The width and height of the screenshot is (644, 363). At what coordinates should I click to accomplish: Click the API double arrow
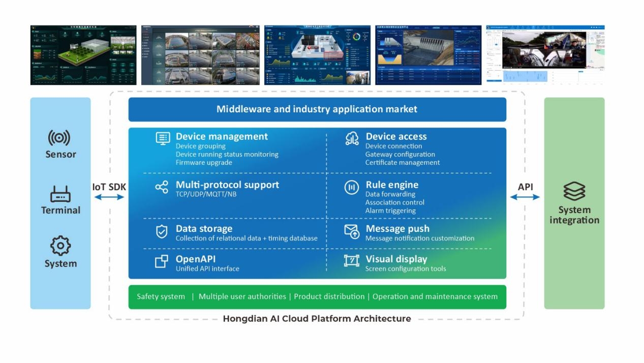pos(525,197)
